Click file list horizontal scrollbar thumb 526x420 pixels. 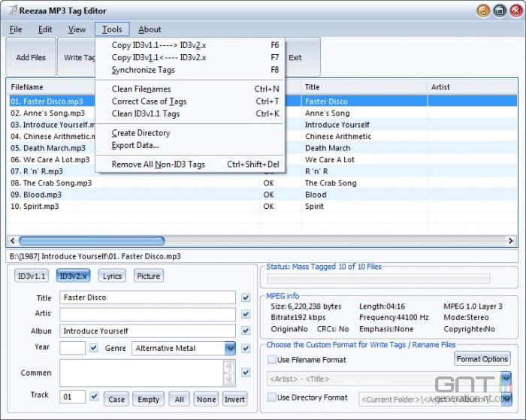click(92, 240)
